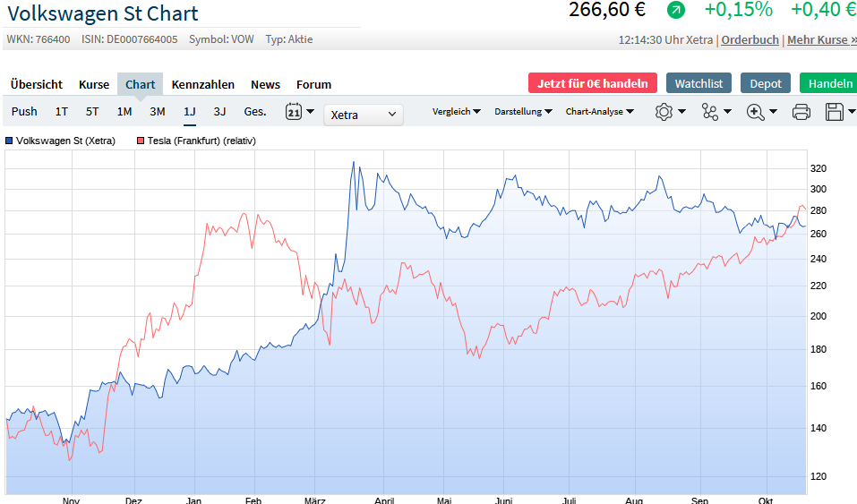Click the green Handeln button
Viewport: 857px width, 504px height.
click(828, 83)
